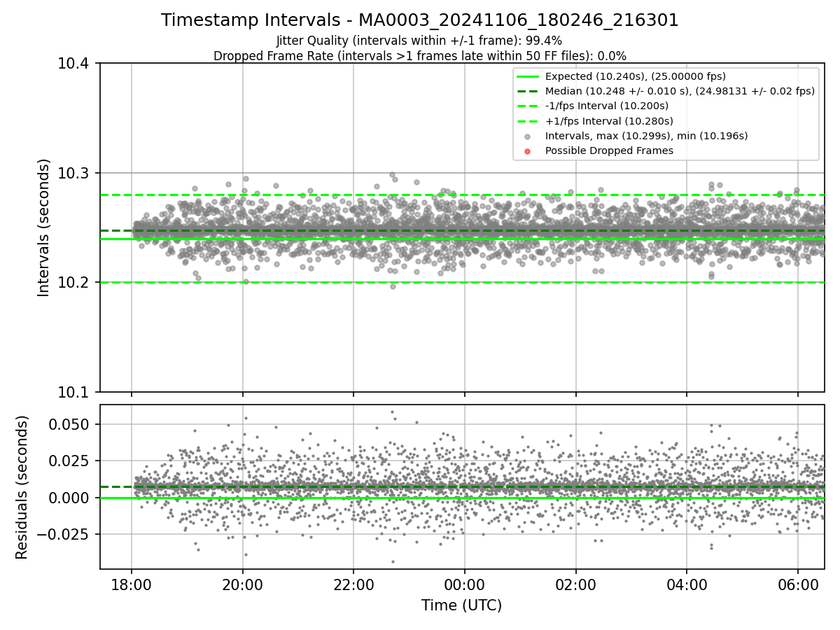Click the gray dot marker for 'Intervals' in legend
This screenshot has width=840, height=630.
pyautogui.click(x=528, y=136)
